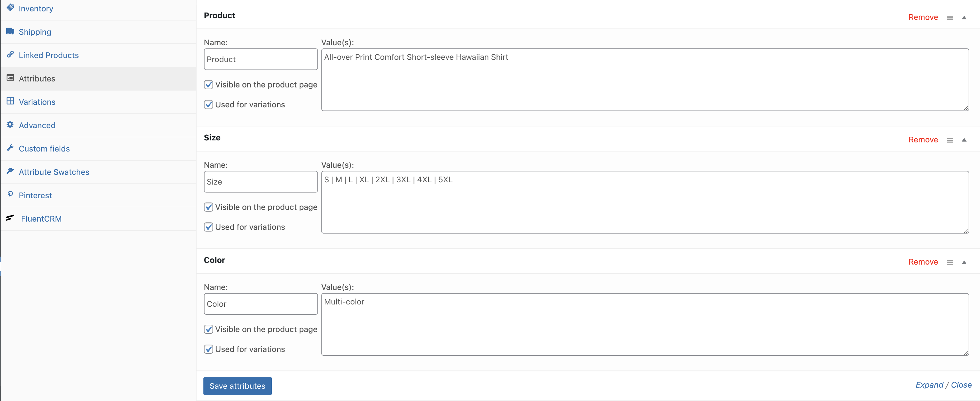Click the Custom fields wrench icon
Viewport: 980px width, 401px height.
coord(10,148)
